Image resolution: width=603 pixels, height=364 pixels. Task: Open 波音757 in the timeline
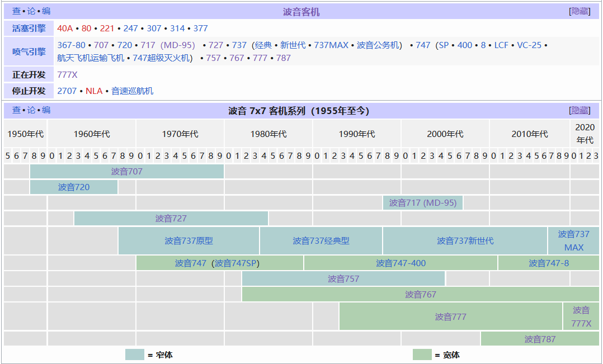click(x=343, y=279)
